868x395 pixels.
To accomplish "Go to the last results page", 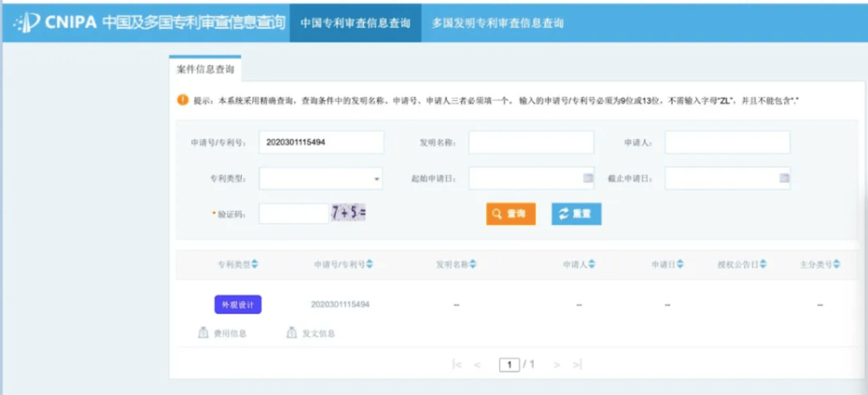I will pos(577,364).
